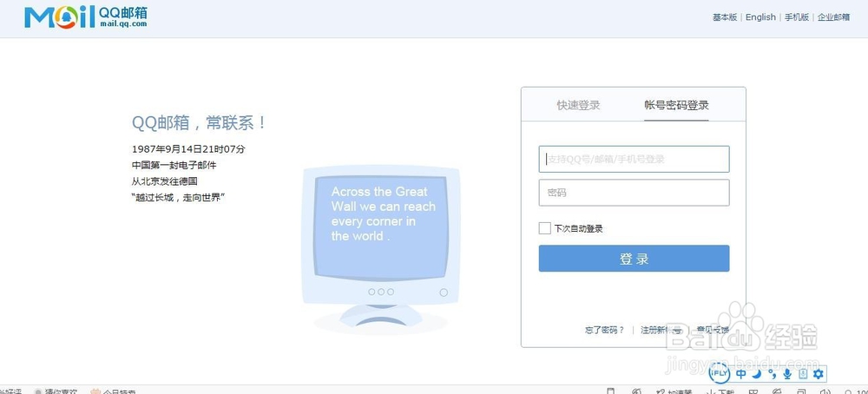Focus the QQ号/邮箱/手机号 account field
Screen dimensions: 868x394
(634, 160)
